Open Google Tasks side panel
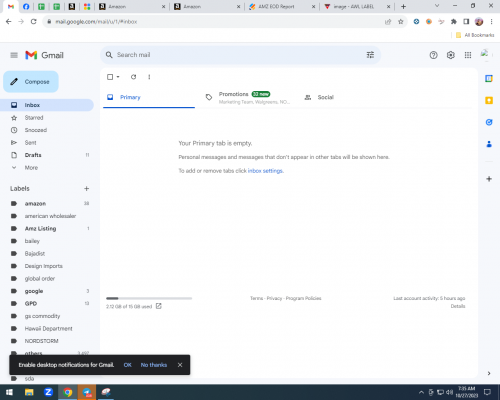 (489, 122)
